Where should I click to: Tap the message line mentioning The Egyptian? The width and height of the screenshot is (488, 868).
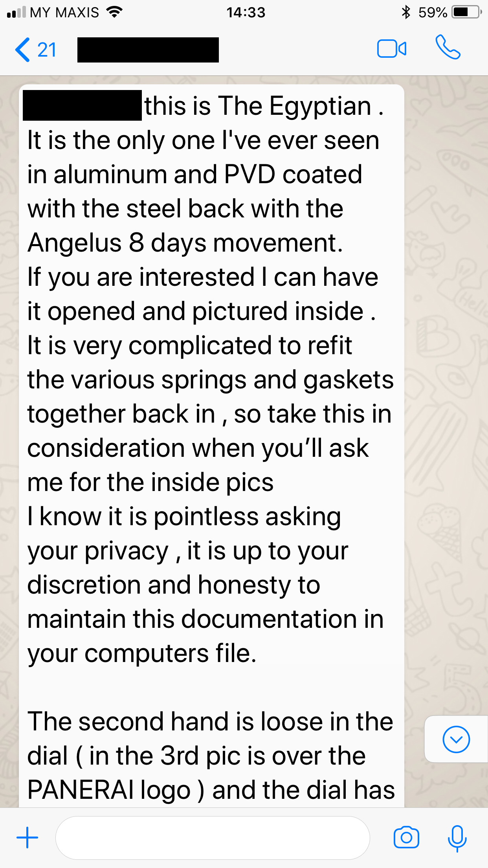point(263,106)
